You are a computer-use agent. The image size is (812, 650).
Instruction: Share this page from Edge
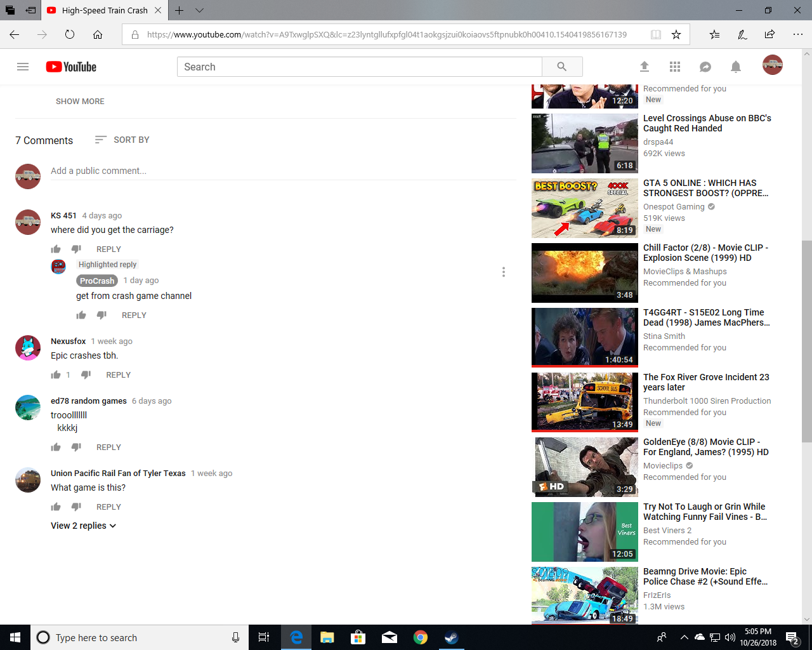[x=769, y=34]
